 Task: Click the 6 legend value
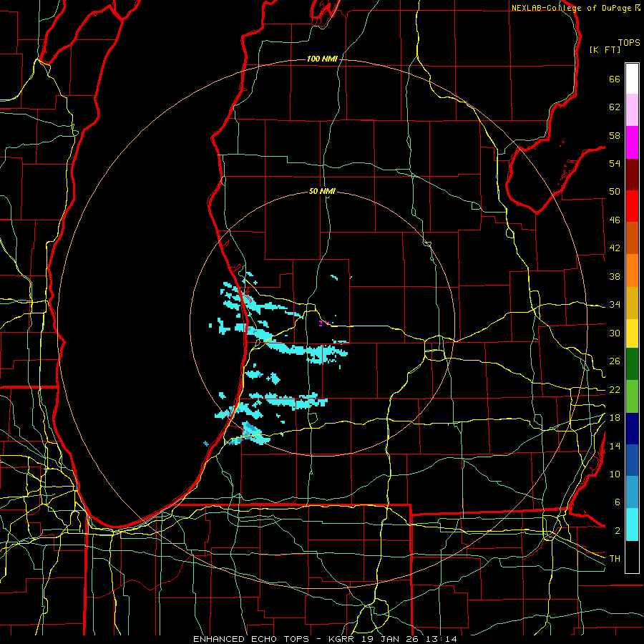617,502
